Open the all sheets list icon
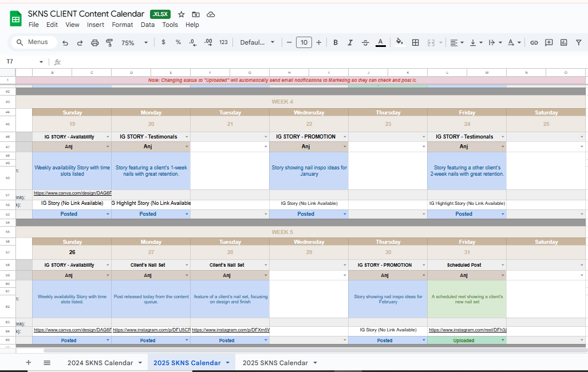The width and height of the screenshot is (588, 372). (x=47, y=363)
